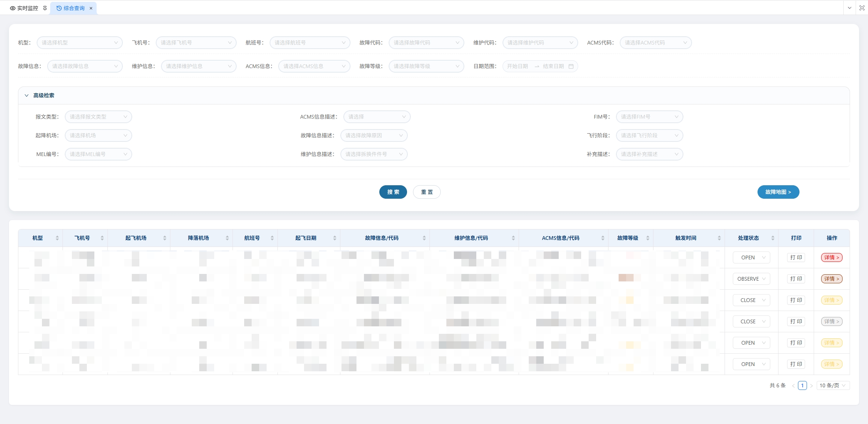Open the 10 条/页 page size dropdown
868x424 pixels.
[833, 385]
